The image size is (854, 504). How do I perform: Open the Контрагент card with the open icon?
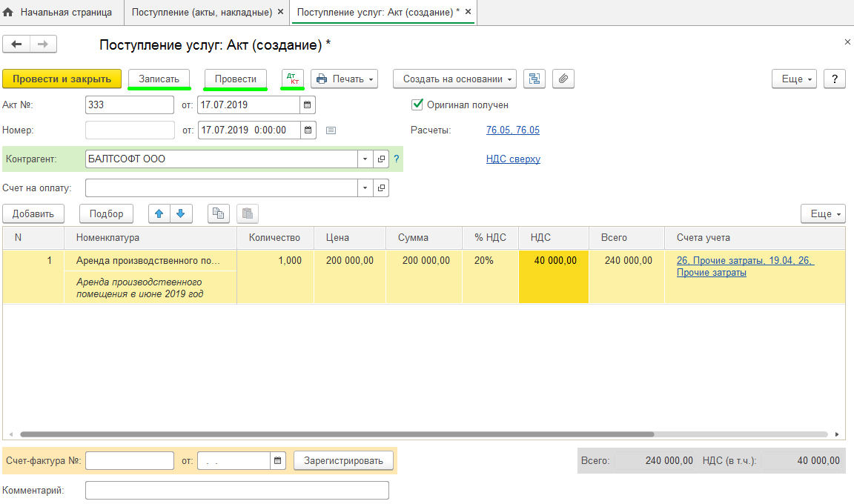(x=381, y=159)
